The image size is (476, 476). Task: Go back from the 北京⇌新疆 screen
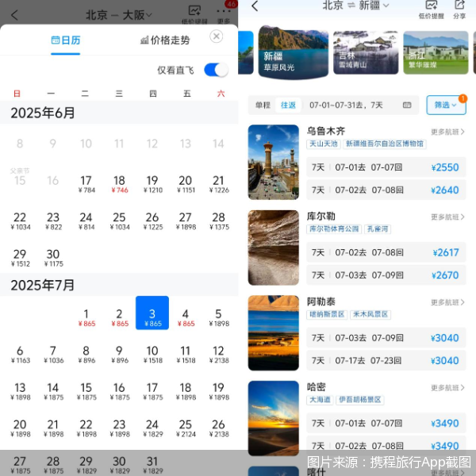pos(255,6)
